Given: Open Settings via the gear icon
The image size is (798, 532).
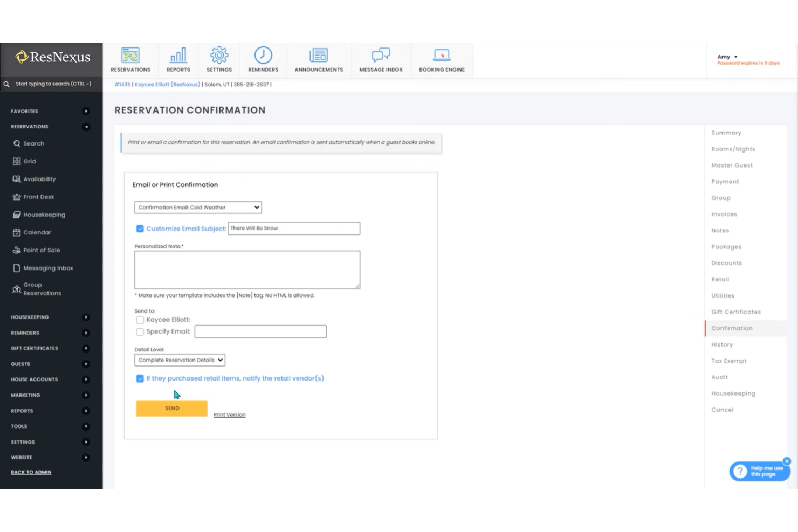Looking at the screenshot, I should point(219,54).
